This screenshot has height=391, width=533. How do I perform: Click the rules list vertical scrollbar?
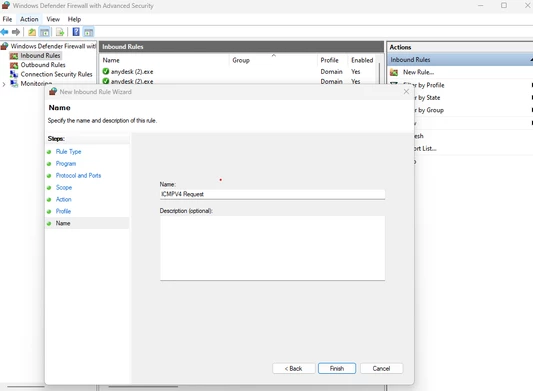coord(380,72)
